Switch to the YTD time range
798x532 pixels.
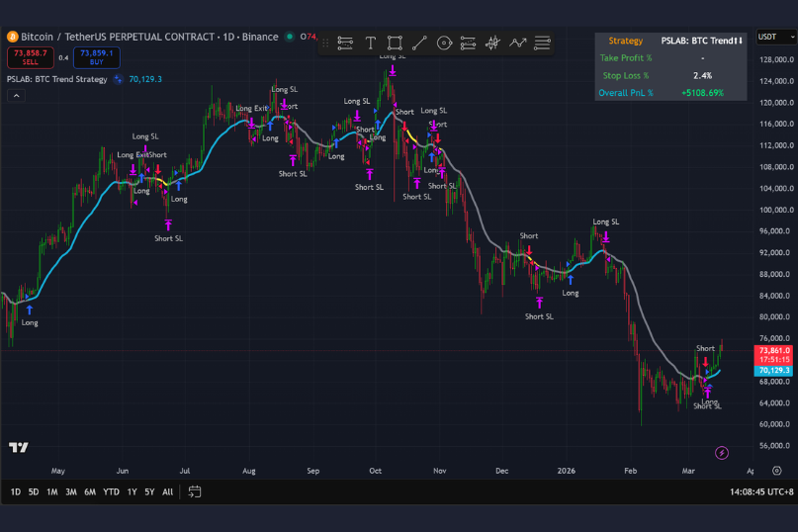[111, 491]
